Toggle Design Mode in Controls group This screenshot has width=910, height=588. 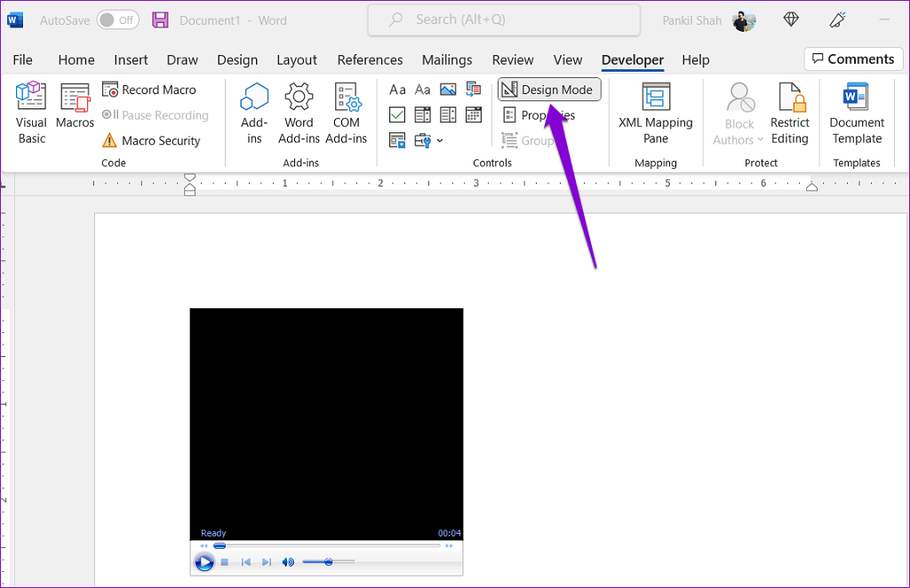tap(549, 90)
